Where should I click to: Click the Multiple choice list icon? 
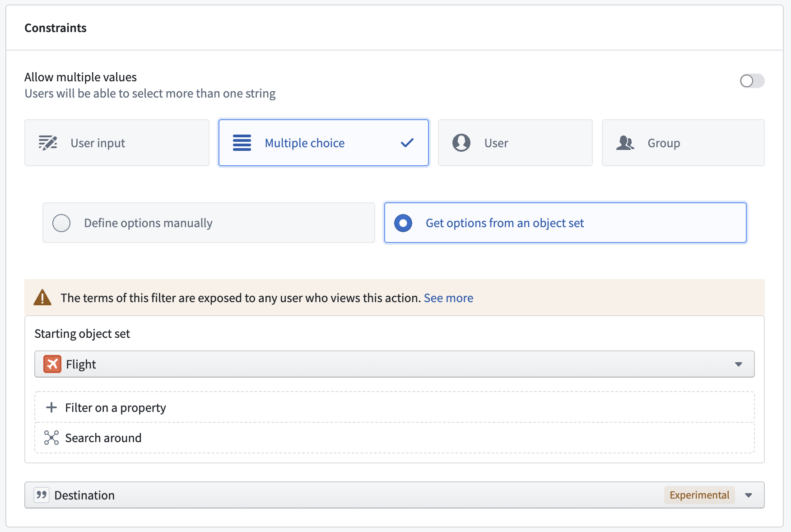[242, 143]
